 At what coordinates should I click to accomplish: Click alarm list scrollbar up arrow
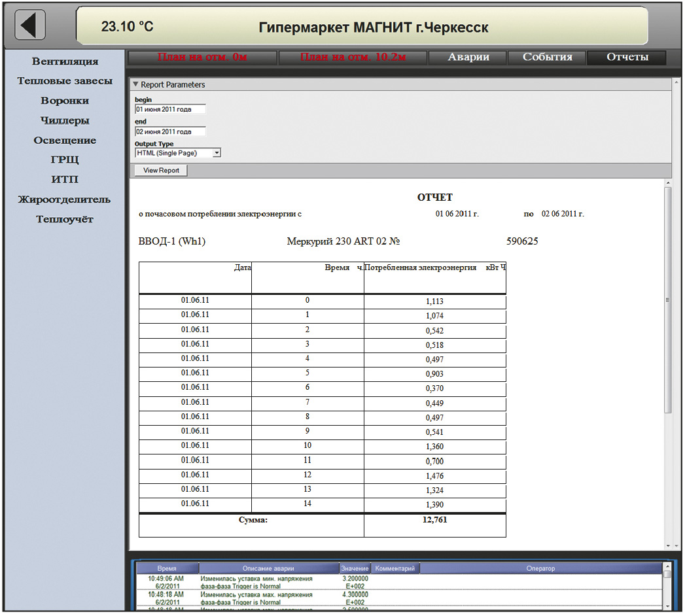(x=667, y=566)
